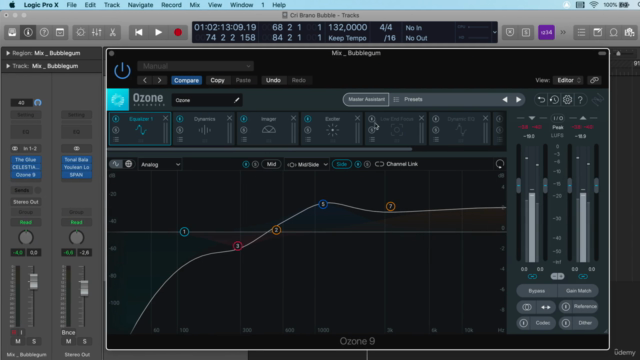The image size is (640, 360).
Task: Remove the Exciter module with X
Action: [x=357, y=118]
